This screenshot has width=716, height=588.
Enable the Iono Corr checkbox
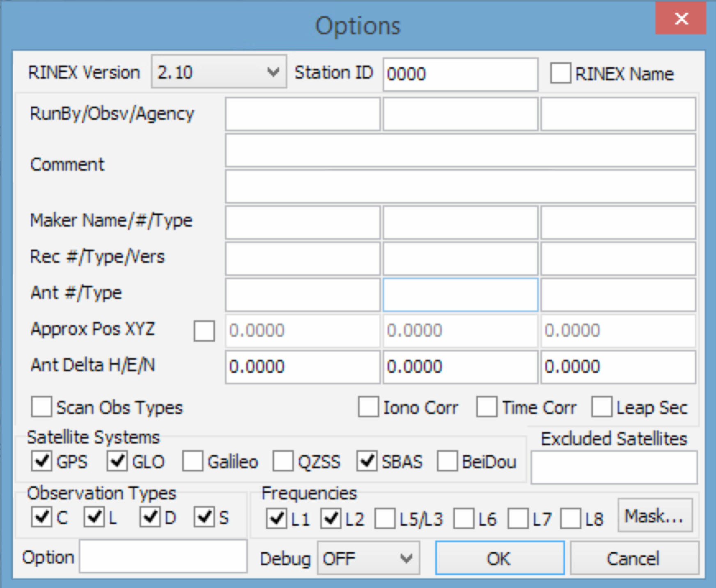pyautogui.click(x=368, y=407)
